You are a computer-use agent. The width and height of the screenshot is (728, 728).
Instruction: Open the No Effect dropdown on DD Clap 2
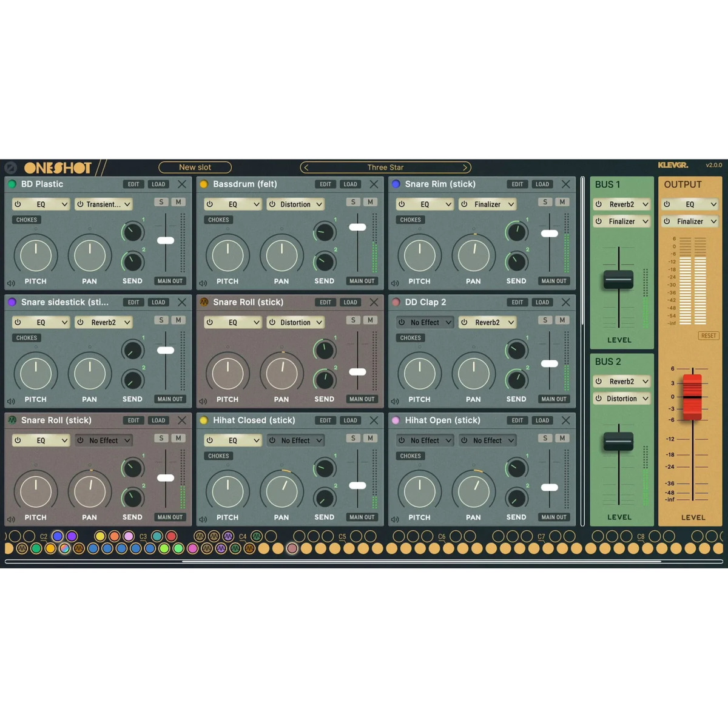tap(424, 322)
